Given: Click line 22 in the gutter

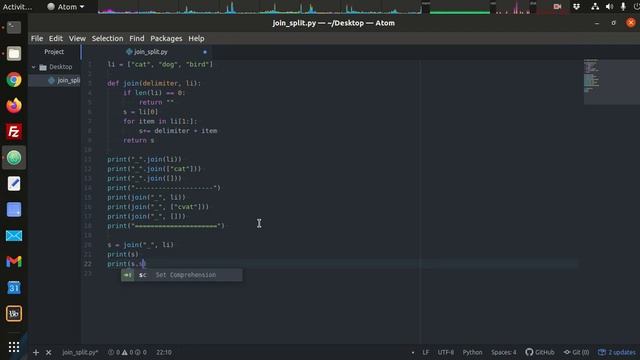Looking at the screenshot, I should pos(88,264).
